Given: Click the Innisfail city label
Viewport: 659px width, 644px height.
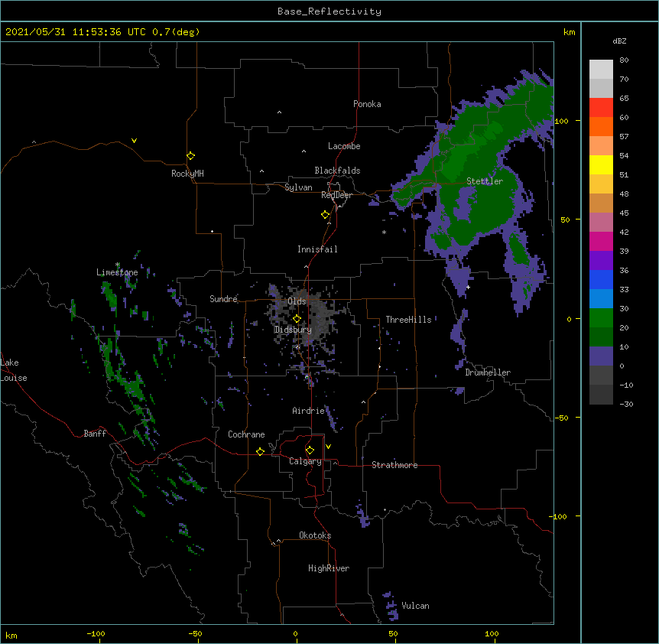Looking at the screenshot, I should [317, 249].
